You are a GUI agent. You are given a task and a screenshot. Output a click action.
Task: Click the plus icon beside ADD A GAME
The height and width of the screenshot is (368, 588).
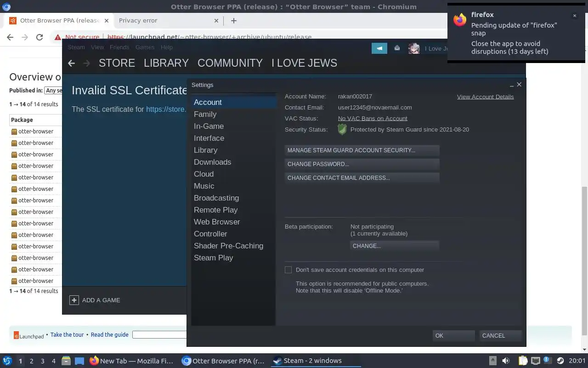(74, 300)
